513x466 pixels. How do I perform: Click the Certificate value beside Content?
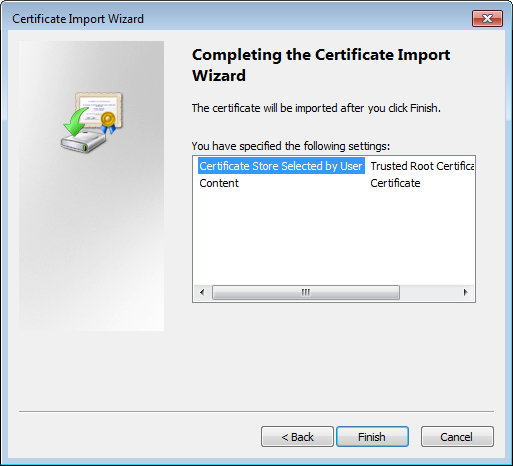point(395,183)
